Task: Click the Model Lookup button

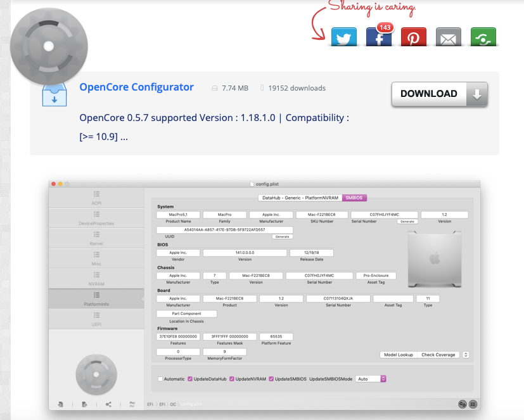Action: [399, 355]
